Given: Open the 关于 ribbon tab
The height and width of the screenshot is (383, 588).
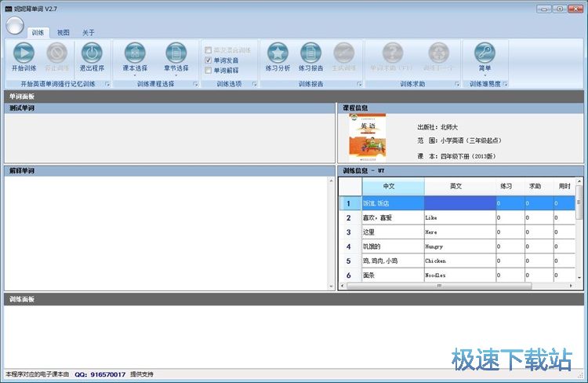Looking at the screenshot, I should (89, 33).
